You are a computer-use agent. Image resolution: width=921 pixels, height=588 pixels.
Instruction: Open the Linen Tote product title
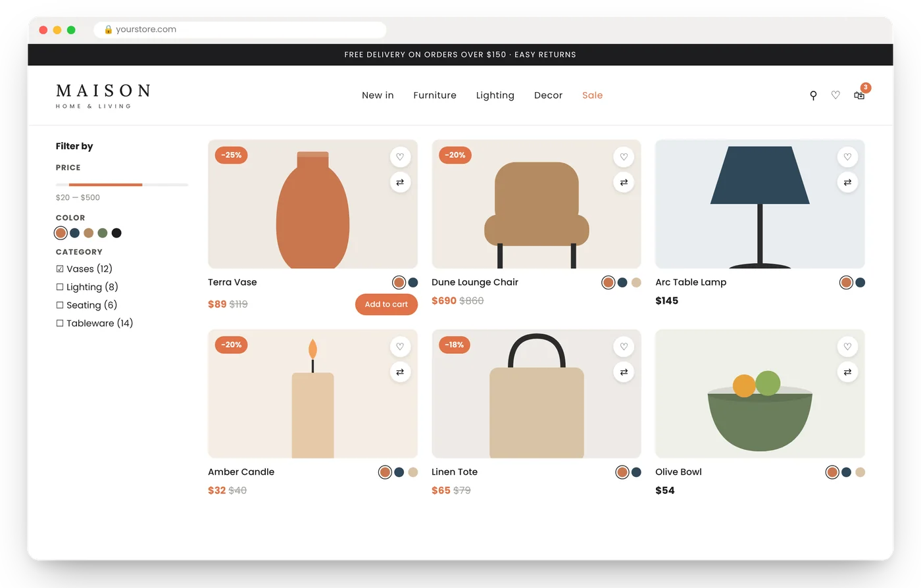tap(455, 472)
